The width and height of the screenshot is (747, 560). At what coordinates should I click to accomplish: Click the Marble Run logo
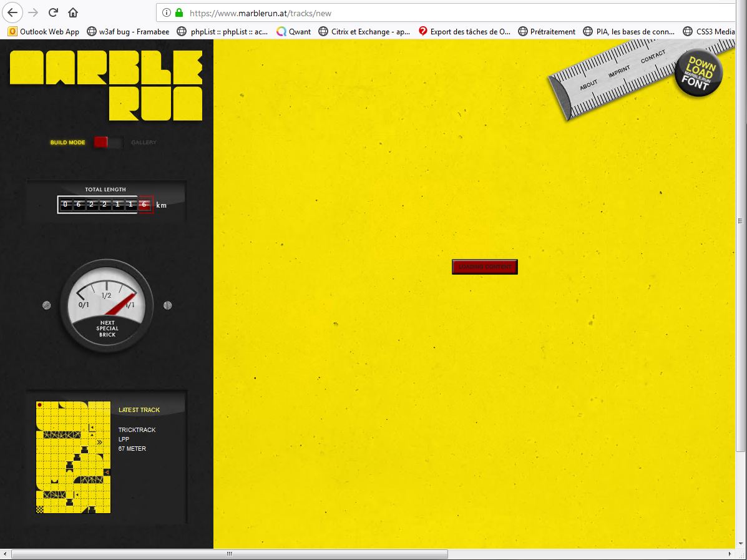point(106,85)
